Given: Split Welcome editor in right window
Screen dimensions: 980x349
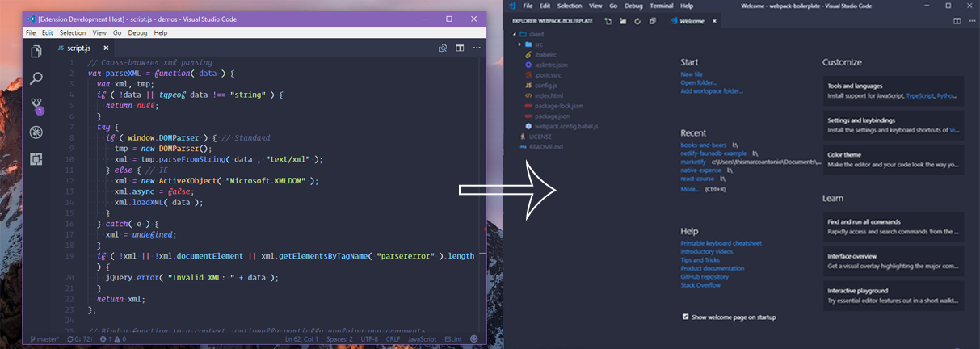Looking at the screenshot, I should pyautogui.click(x=957, y=21).
